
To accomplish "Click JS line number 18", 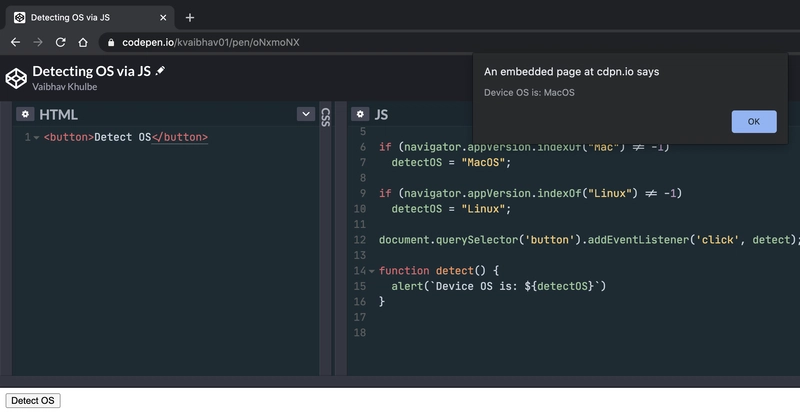I will point(360,333).
